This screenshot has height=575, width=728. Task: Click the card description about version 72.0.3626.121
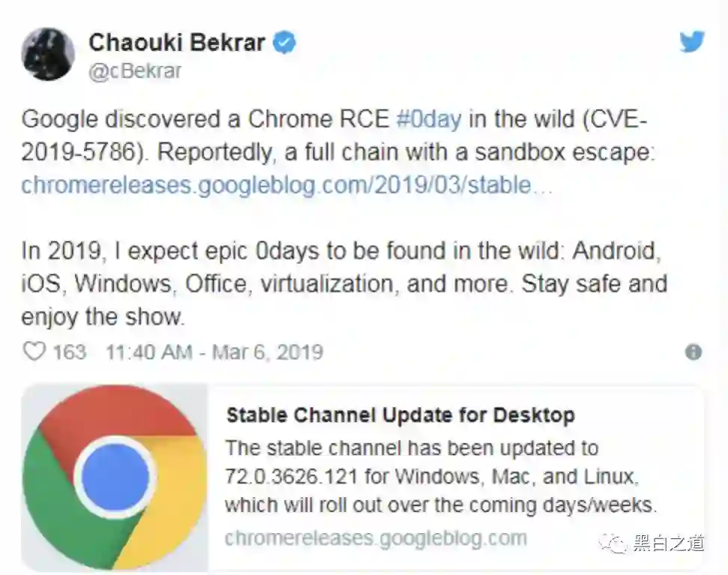click(x=440, y=477)
